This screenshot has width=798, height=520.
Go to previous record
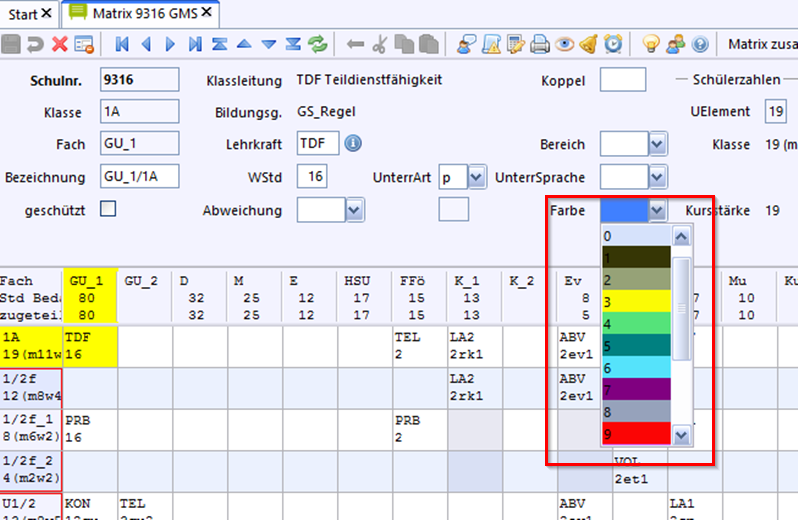click(146, 44)
